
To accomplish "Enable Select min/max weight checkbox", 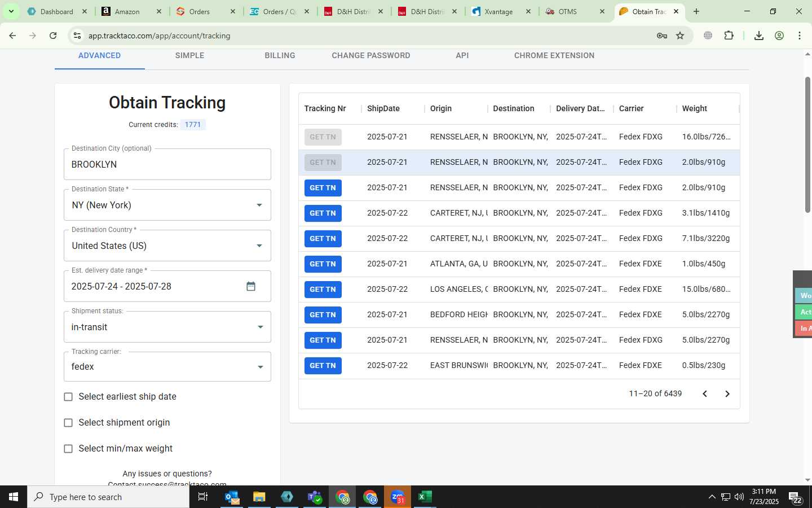I will [x=68, y=449].
